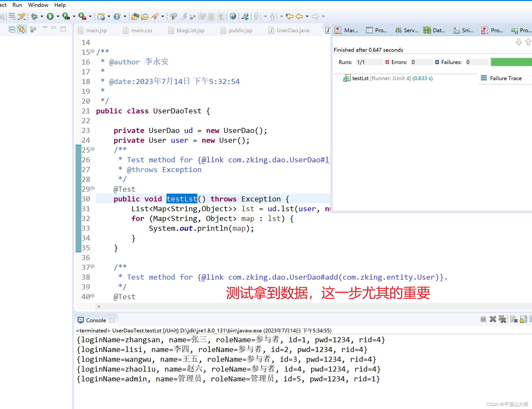The image size is (532, 409).
Task: Click the Forward navigation arrow
Action: [315, 16]
